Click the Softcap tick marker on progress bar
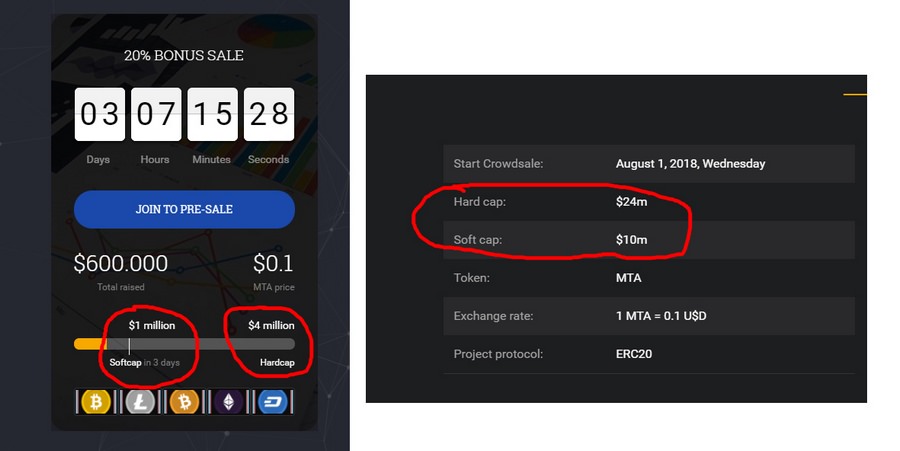900x451 pixels. [129, 346]
